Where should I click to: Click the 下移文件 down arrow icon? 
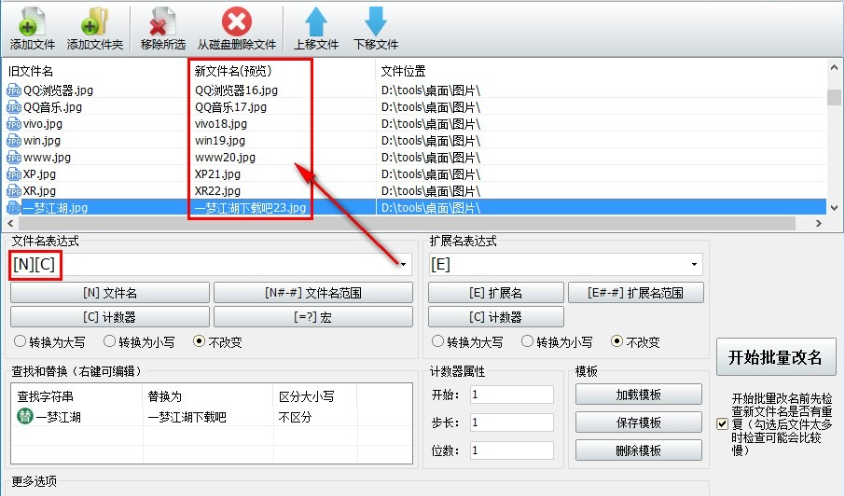(x=375, y=22)
